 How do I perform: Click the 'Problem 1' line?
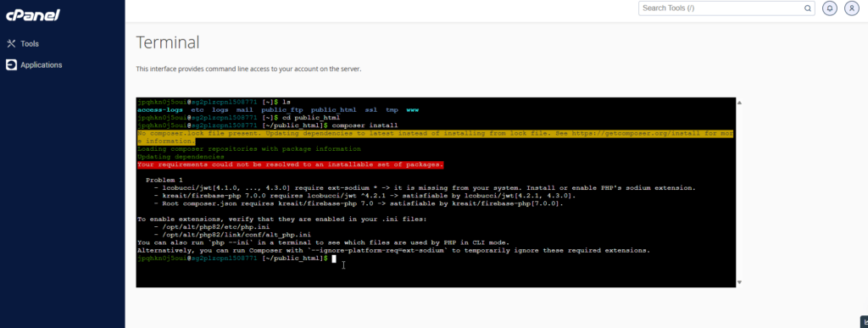tap(164, 181)
